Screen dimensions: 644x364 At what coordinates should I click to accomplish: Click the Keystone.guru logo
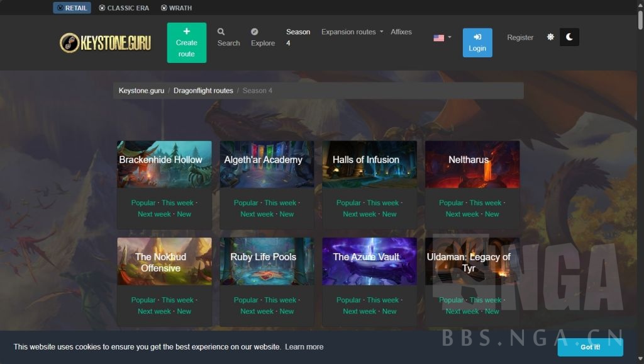coord(106,43)
